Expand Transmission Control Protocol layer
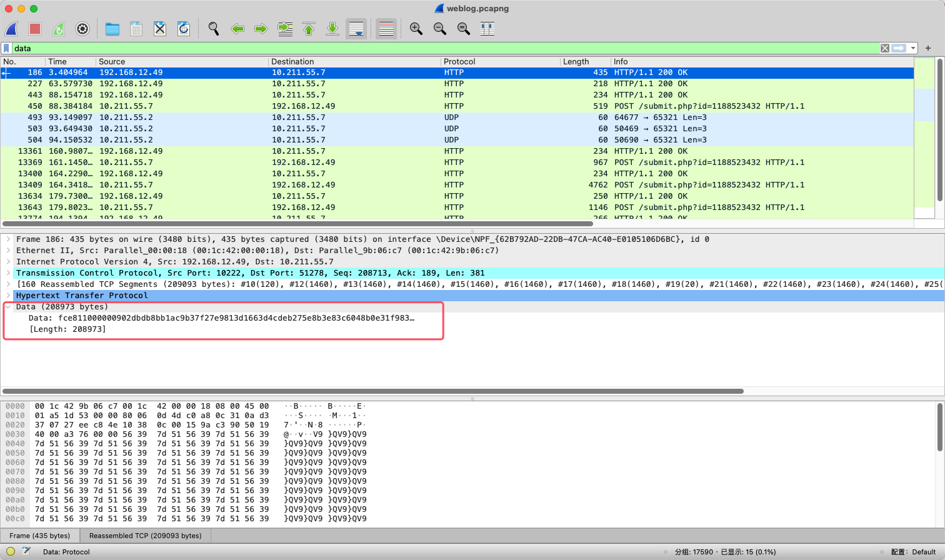 pos(8,273)
